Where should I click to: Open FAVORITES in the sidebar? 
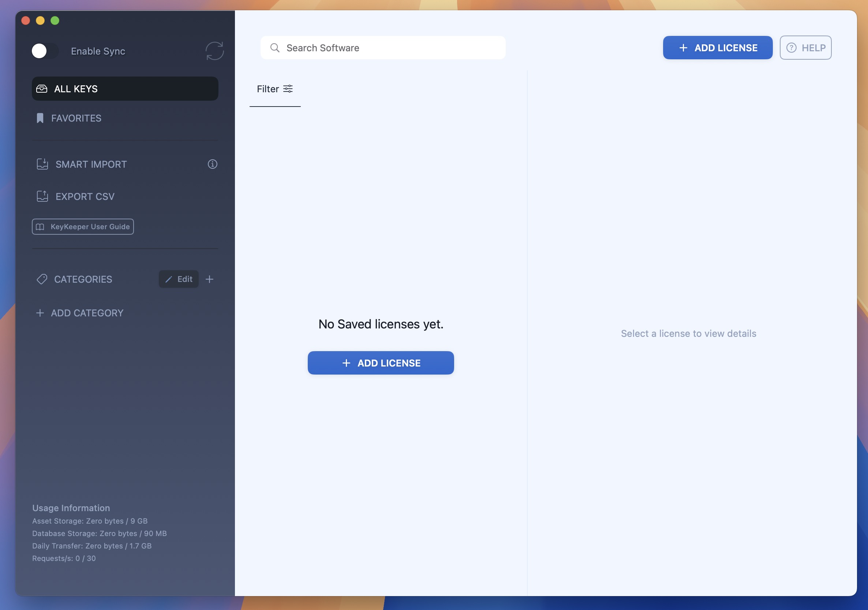point(76,118)
